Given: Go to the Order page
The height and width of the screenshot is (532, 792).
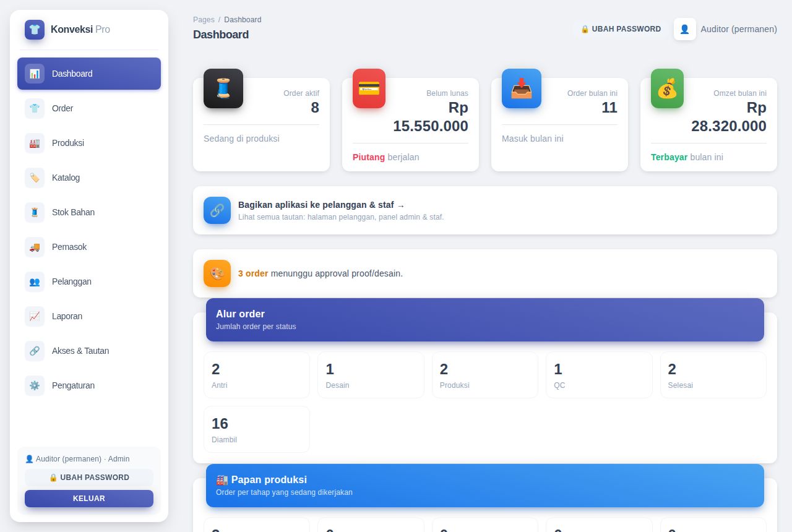Looking at the screenshot, I should click(x=89, y=108).
